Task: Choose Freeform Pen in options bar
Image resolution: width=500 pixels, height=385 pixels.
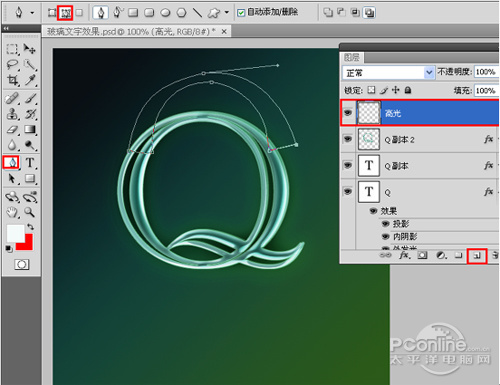Action: pos(117,13)
